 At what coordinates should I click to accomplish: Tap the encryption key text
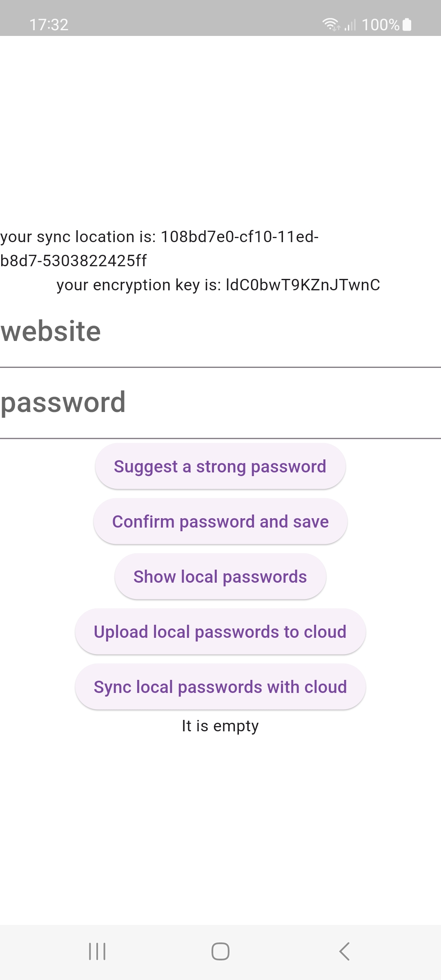click(218, 285)
